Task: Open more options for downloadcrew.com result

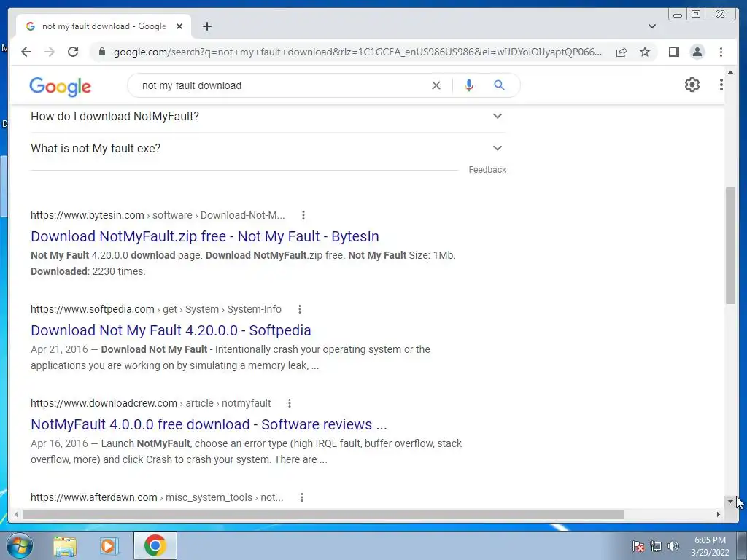Action: pyautogui.click(x=289, y=403)
